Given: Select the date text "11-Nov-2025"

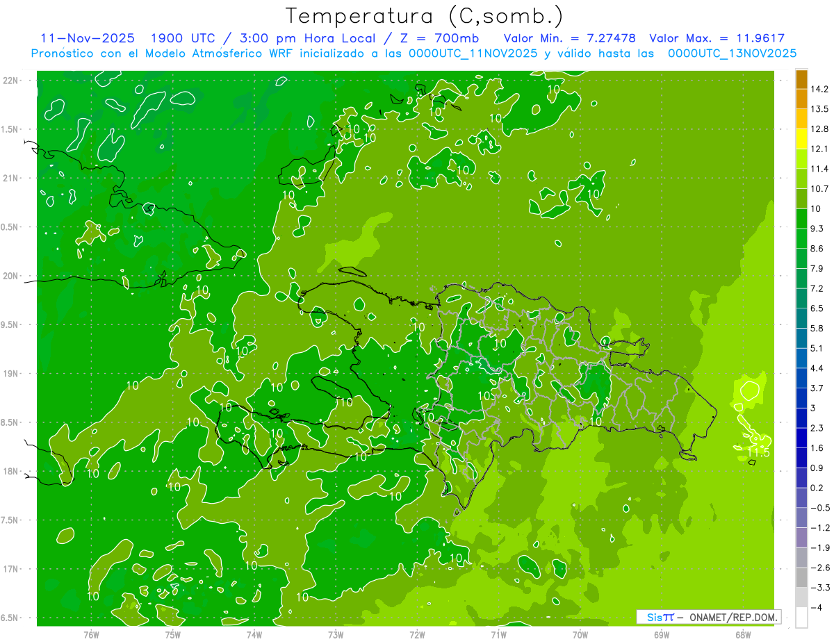Looking at the screenshot, I should tap(88, 38).
